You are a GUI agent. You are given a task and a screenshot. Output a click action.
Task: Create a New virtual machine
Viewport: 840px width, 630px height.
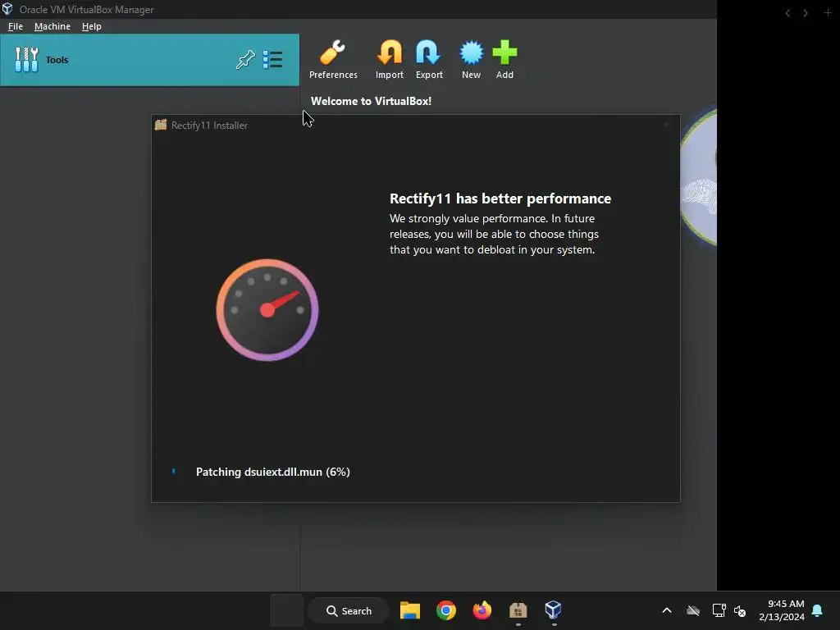[x=472, y=60]
